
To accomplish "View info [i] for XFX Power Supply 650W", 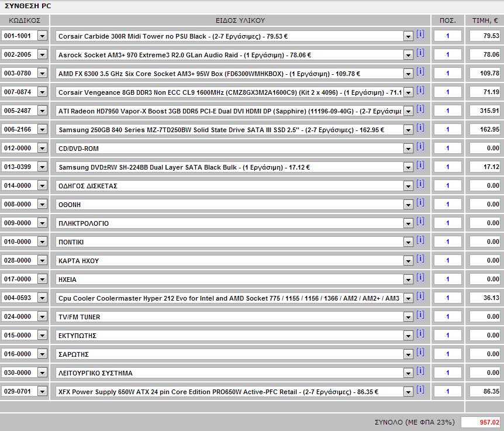I will [x=420, y=389].
